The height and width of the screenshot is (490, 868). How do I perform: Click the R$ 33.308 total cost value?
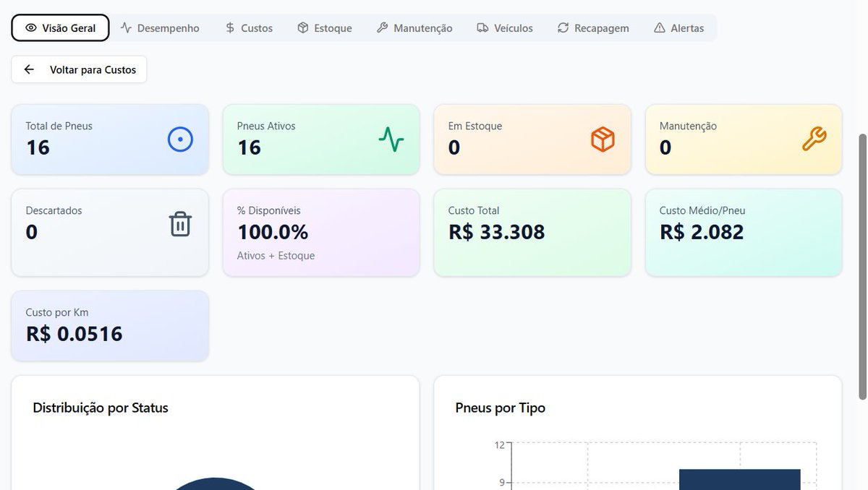[x=496, y=232]
